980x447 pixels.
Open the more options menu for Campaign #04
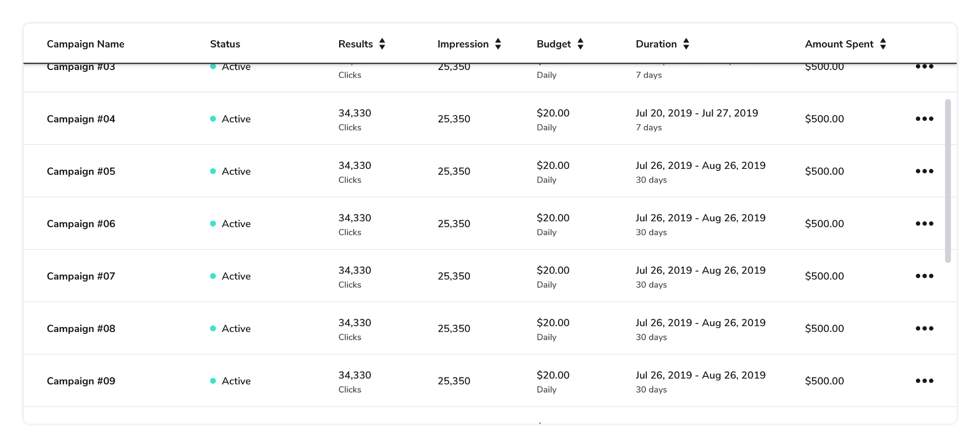924,119
